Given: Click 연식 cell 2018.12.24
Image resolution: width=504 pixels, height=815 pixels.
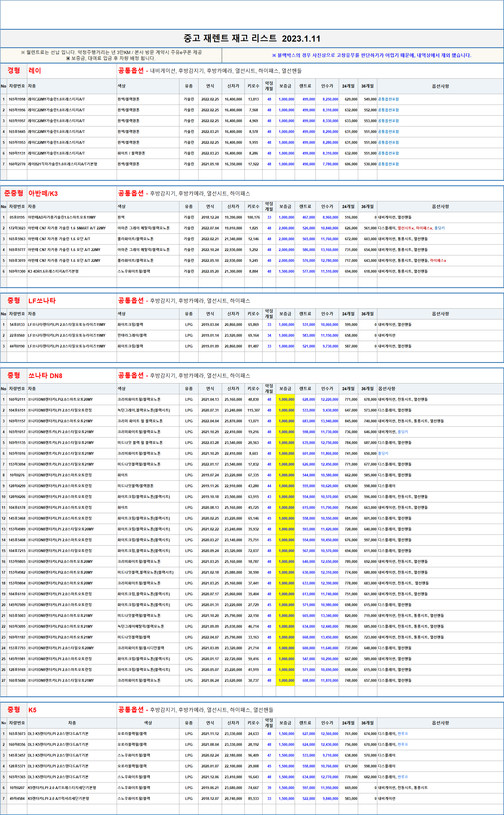Looking at the screenshot, I should (x=210, y=218).
